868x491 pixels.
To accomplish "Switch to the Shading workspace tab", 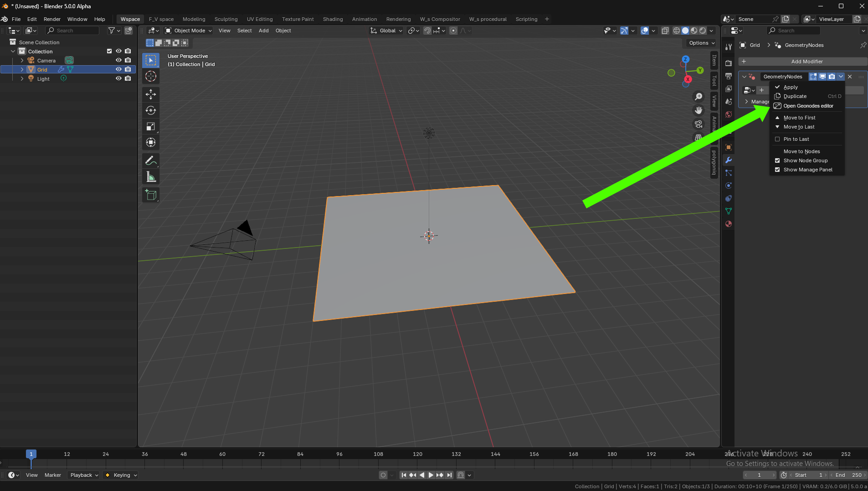I will [333, 19].
